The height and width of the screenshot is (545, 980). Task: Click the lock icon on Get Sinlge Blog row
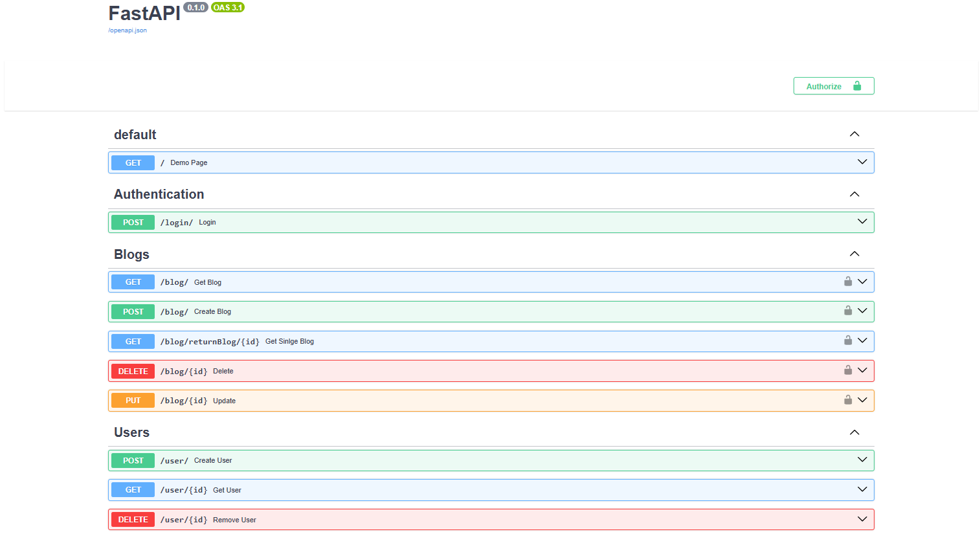click(848, 340)
